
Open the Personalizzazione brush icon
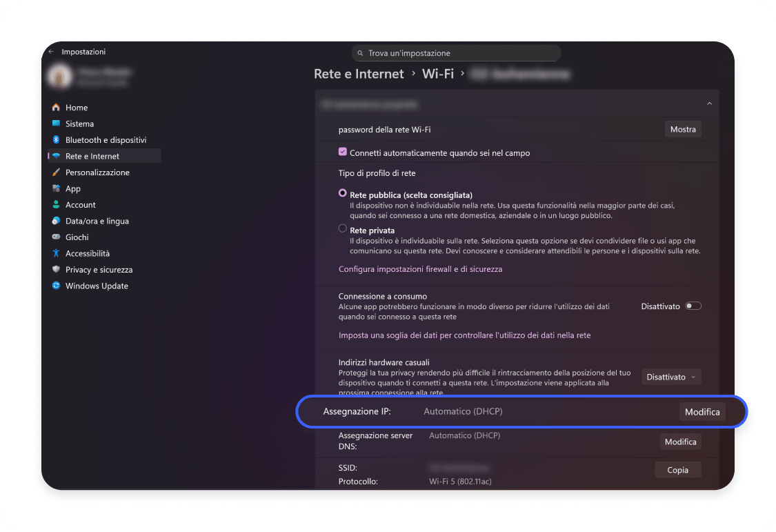(x=57, y=173)
